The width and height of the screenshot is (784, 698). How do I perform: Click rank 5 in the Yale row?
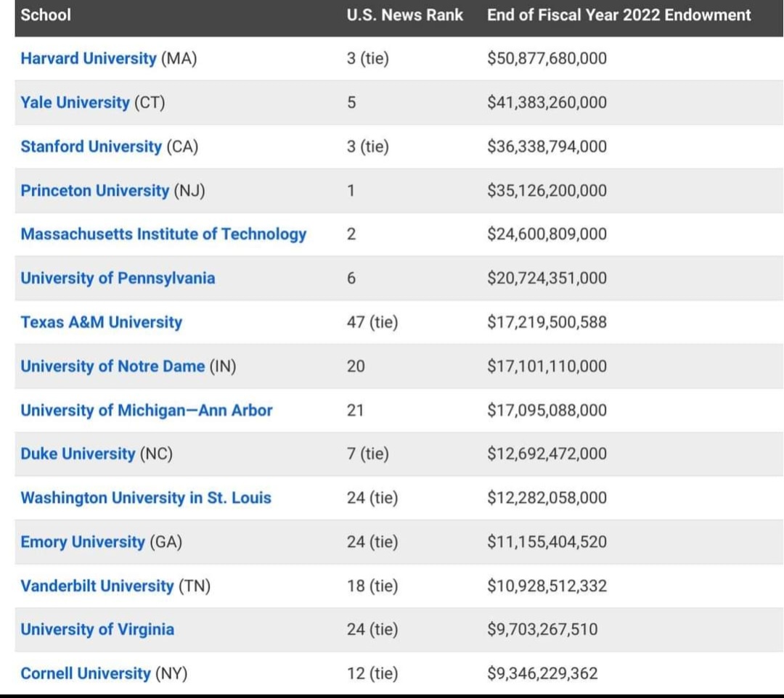tap(351, 102)
